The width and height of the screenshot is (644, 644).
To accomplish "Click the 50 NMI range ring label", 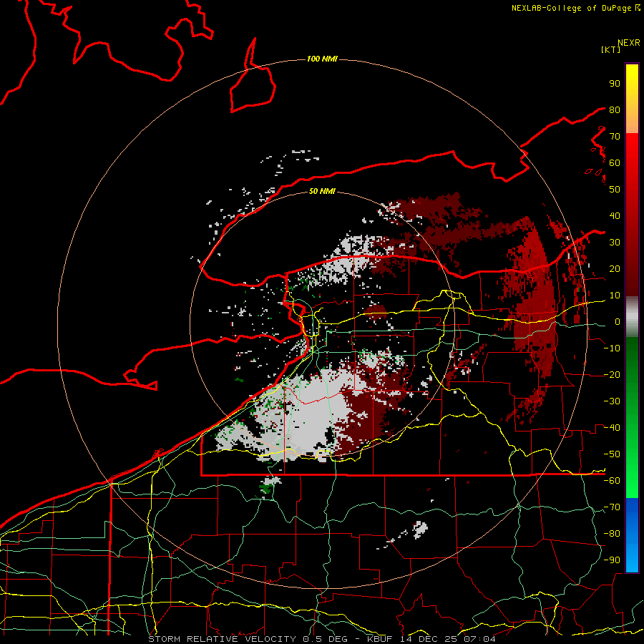I will coord(322,191).
